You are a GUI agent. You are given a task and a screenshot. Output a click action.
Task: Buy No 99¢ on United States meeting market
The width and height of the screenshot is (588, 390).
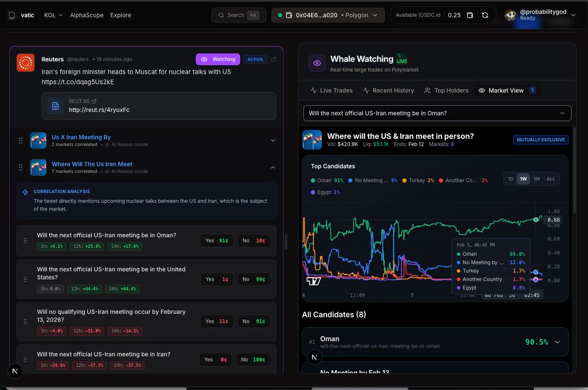coord(254,279)
